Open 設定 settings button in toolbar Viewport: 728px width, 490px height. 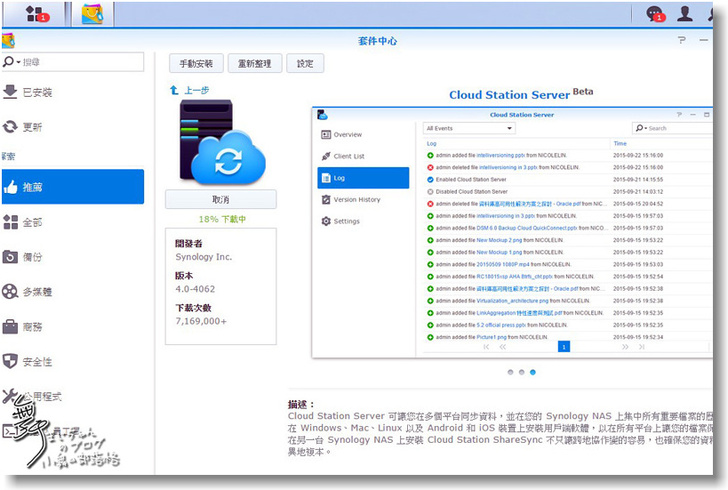click(305, 63)
